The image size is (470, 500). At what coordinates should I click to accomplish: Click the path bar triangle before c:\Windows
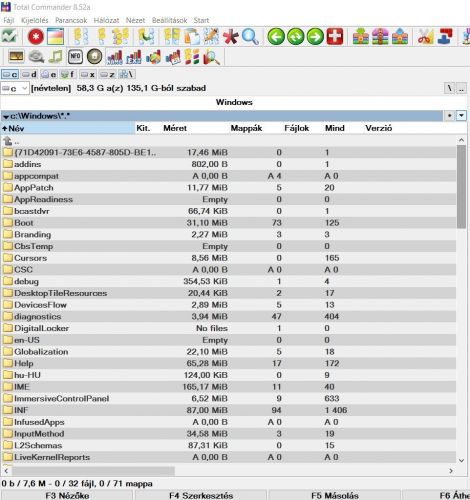tap(6, 117)
